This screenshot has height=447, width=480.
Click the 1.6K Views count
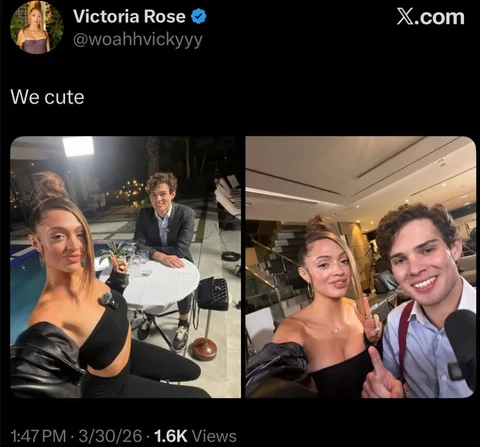[196, 436]
